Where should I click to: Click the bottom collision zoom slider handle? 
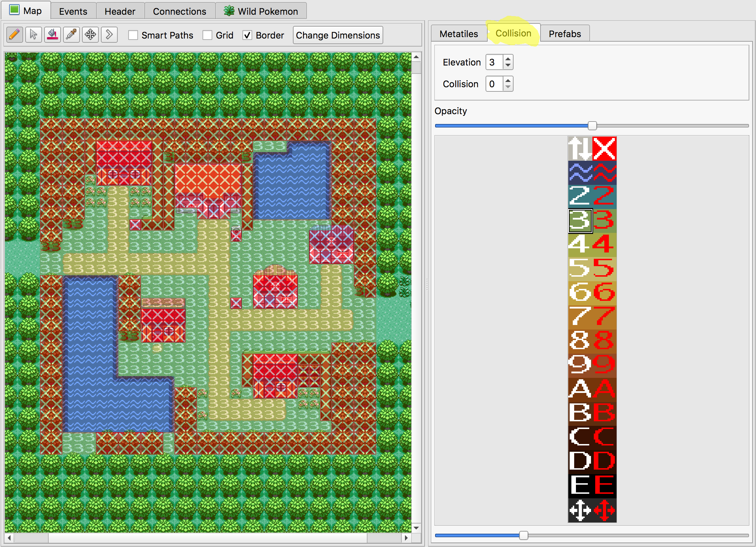tap(523, 535)
